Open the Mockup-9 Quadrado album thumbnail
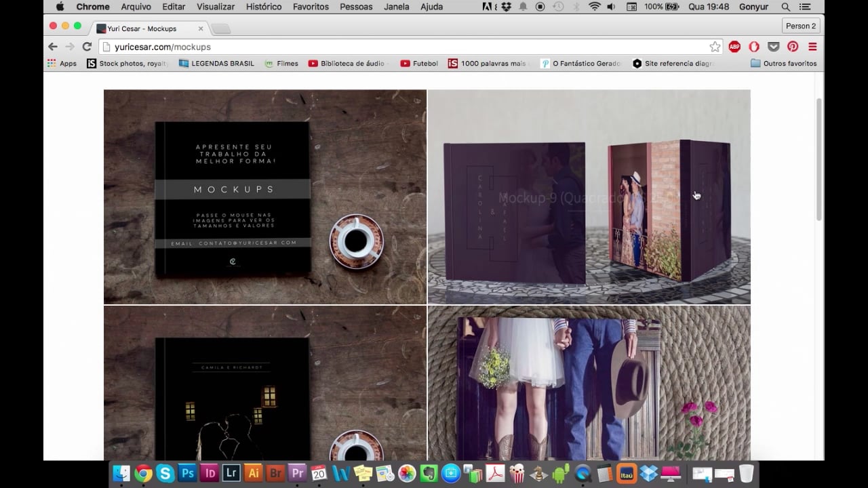This screenshot has height=488, width=868. click(589, 197)
